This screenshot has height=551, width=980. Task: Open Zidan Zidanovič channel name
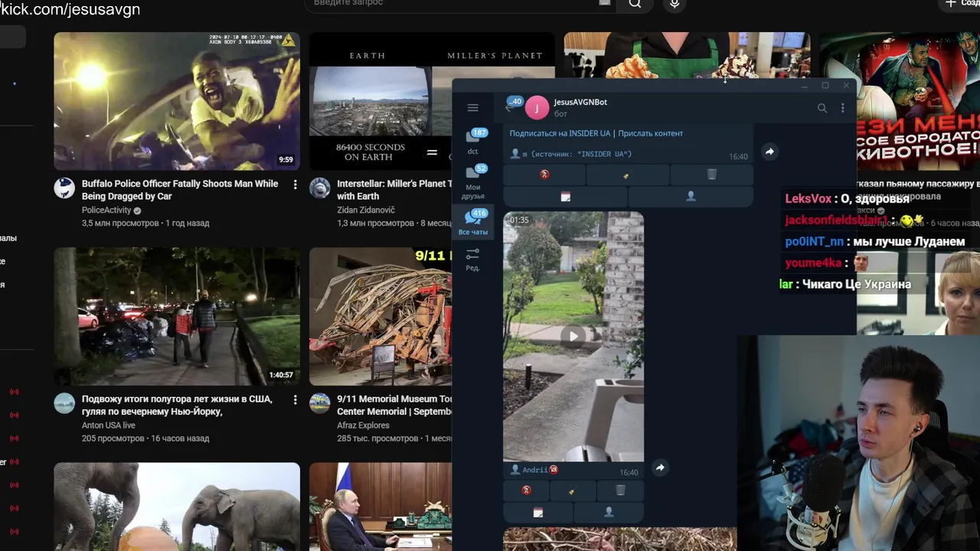click(366, 210)
